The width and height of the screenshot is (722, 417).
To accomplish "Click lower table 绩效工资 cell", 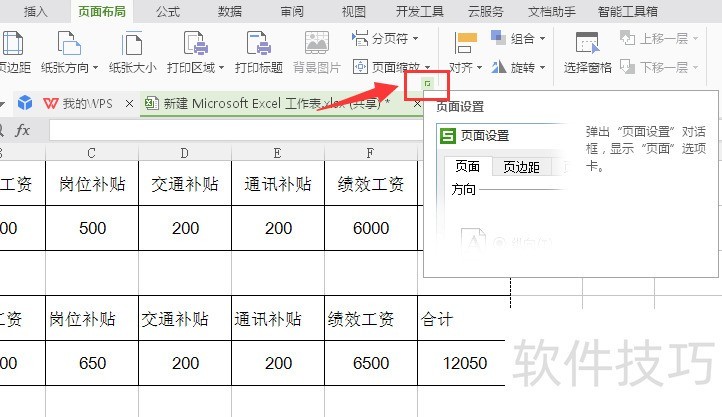I will 371,319.
